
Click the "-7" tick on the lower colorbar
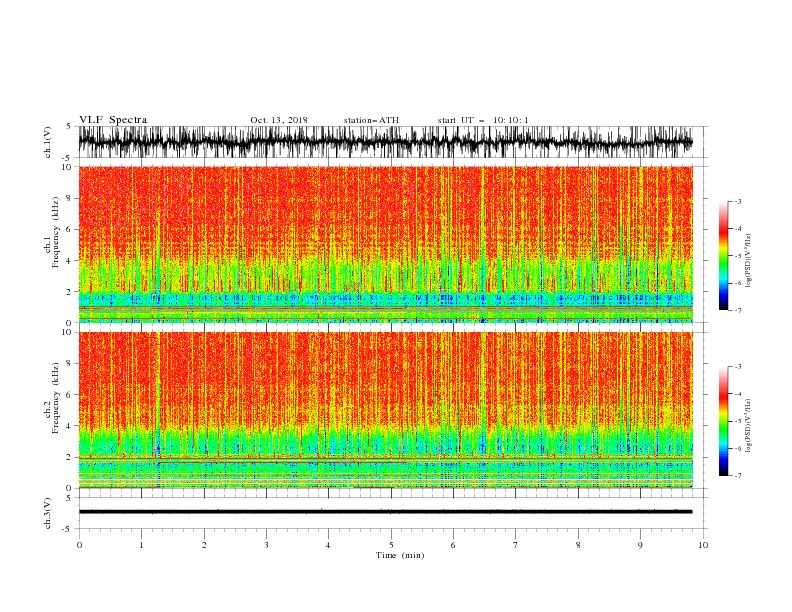pos(738,475)
